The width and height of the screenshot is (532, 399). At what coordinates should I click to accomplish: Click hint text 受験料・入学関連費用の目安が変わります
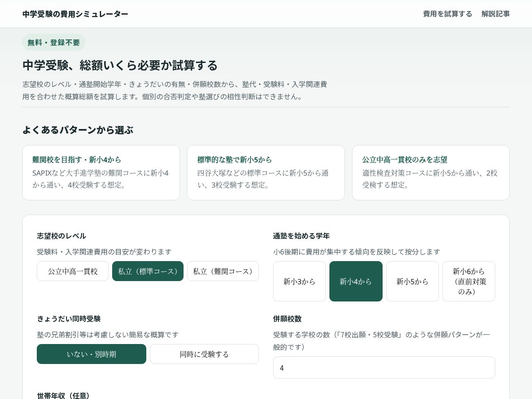click(104, 251)
